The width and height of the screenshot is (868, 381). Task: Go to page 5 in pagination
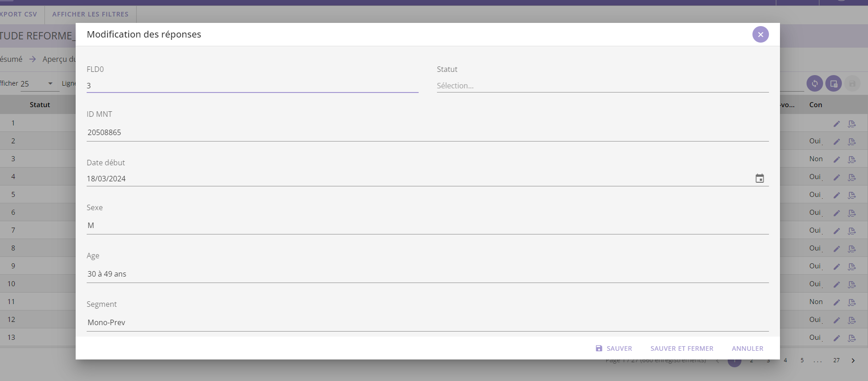click(802, 360)
